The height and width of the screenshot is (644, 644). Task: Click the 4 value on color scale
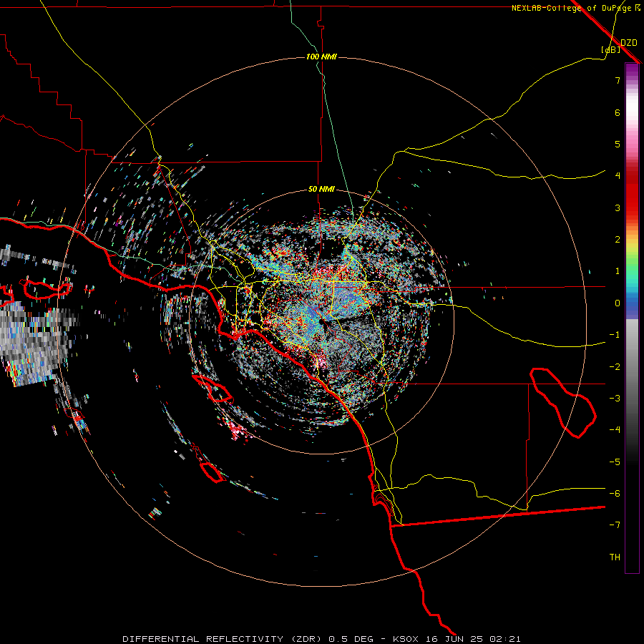coord(618,176)
